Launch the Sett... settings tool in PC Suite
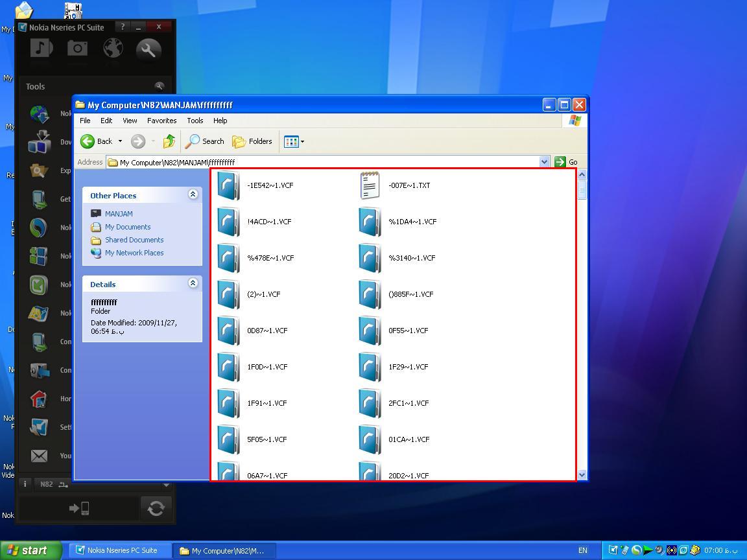747x560 pixels. pos(39,427)
